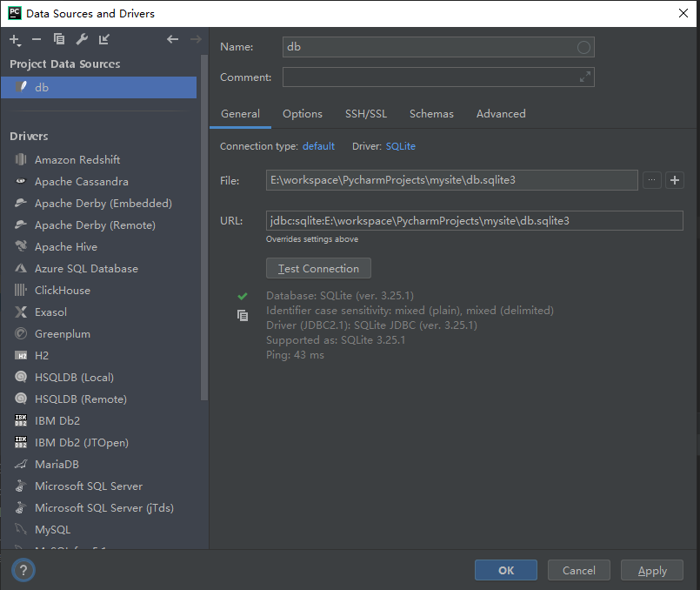Browse for database file with ellipsis button

tap(652, 180)
